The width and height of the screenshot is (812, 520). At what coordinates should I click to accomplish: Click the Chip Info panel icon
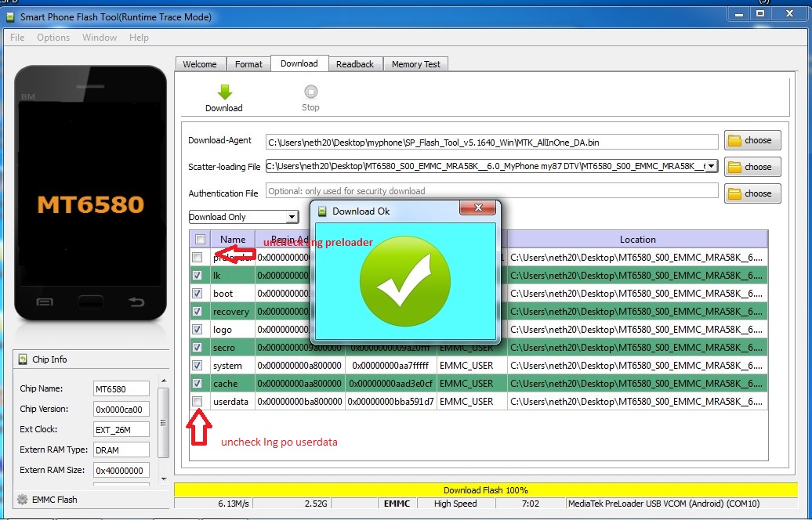click(x=23, y=359)
